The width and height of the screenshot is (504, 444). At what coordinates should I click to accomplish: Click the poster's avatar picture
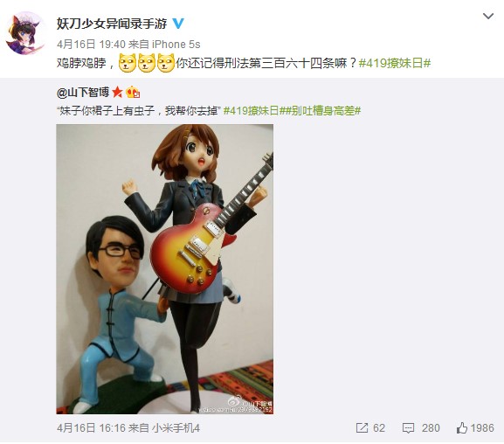click(x=25, y=33)
